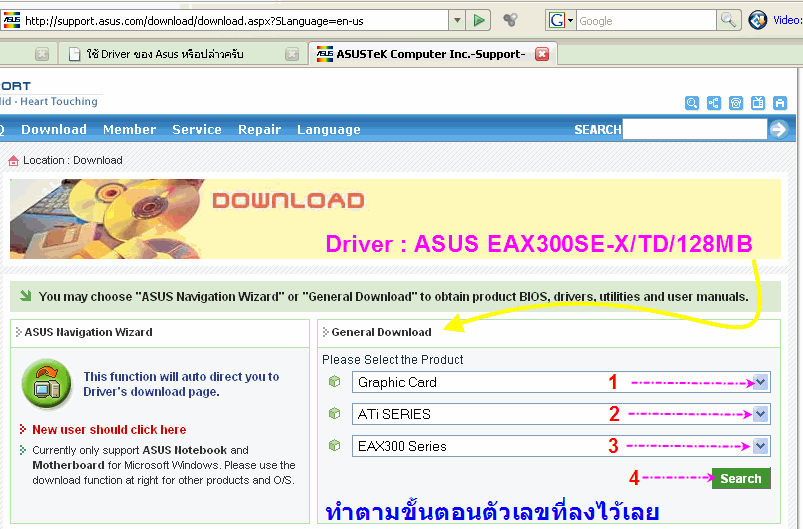Click the 'Heart Touching' slogan in page header

click(x=59, y=101)
